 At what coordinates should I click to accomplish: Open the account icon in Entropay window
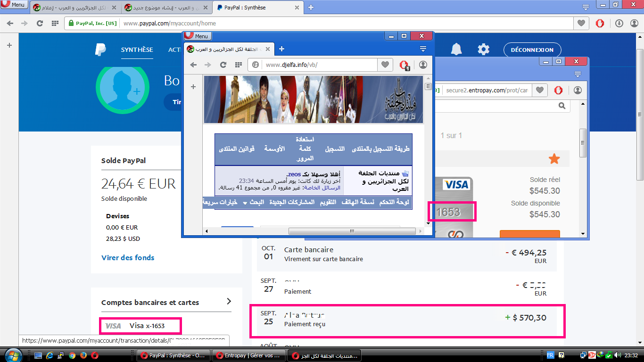[x=578, y=90]
